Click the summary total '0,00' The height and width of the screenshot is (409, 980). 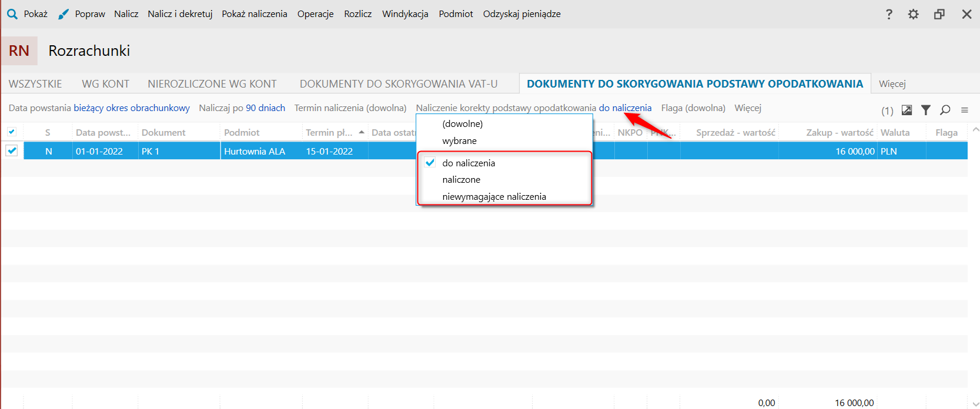[767, 403]
